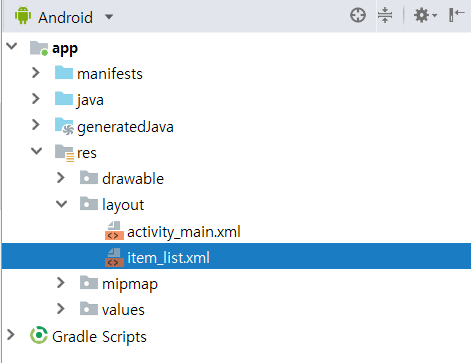Expand the values folder

[x=61, y=309]
